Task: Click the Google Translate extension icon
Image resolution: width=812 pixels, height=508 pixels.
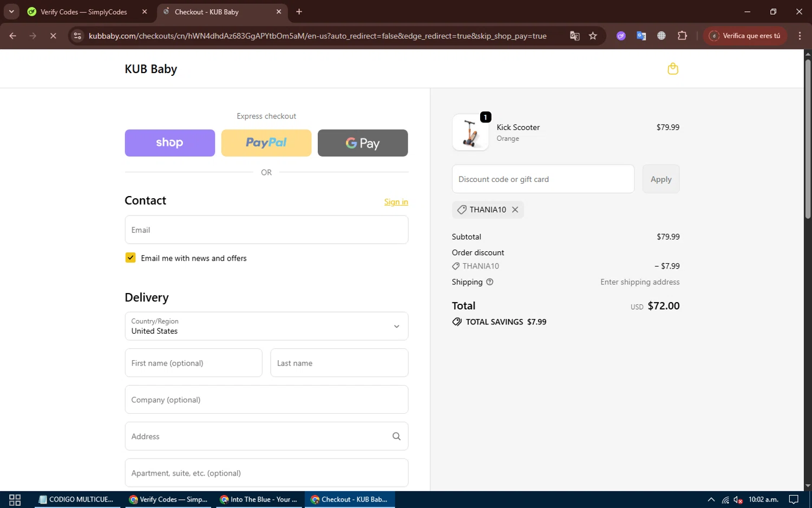Action: [641, 36]
